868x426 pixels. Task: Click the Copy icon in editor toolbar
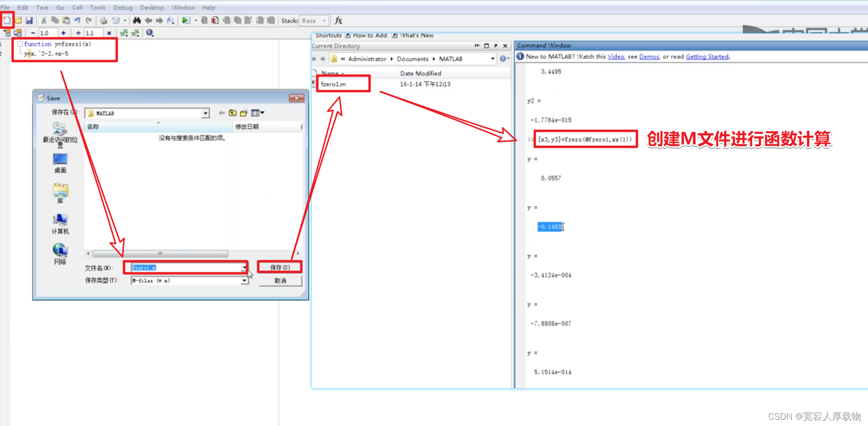coord(55,20)
